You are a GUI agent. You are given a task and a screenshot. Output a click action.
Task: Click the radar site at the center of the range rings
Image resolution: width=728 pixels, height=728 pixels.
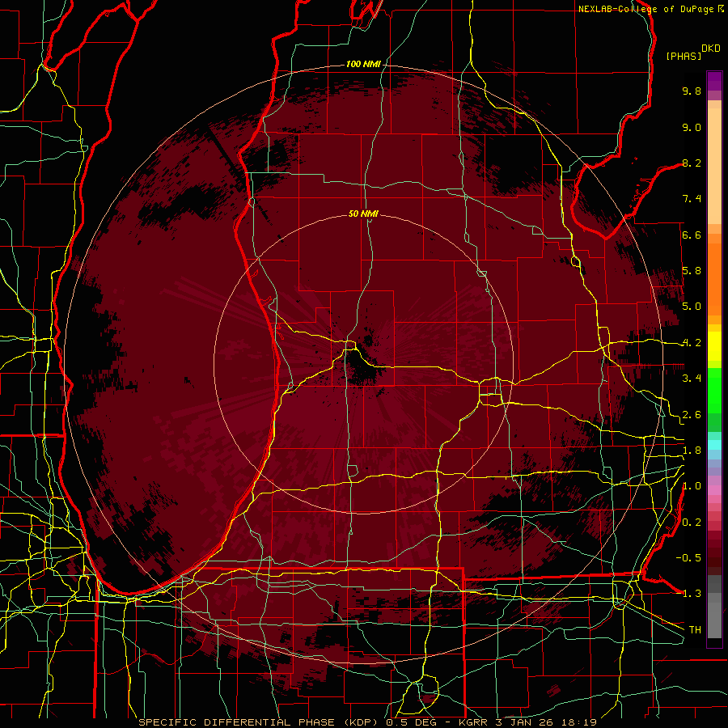(363, 364)
